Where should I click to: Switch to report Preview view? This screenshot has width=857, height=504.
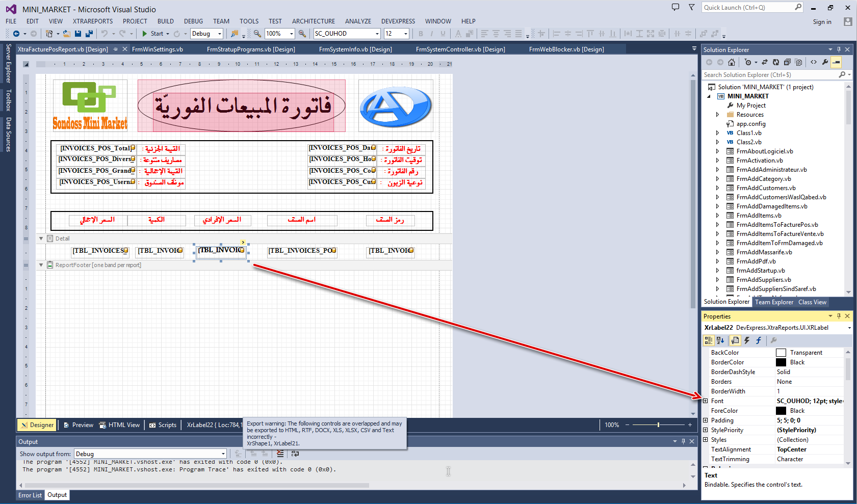[79, 425]
